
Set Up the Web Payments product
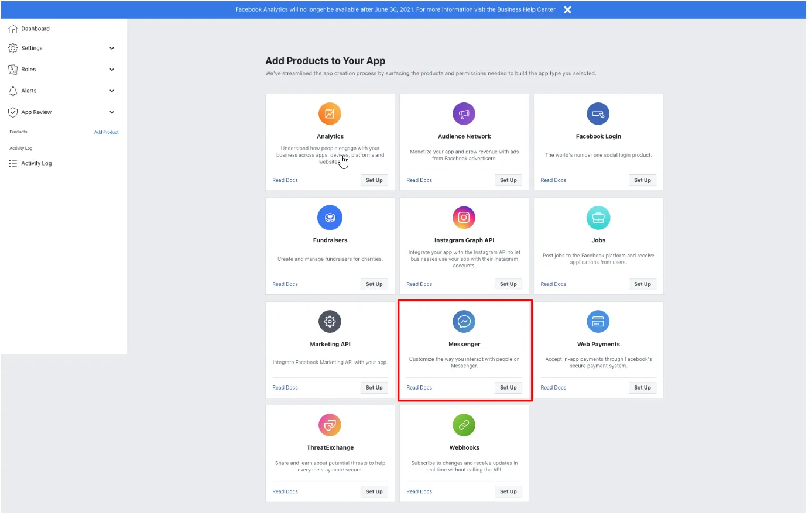(642, 388)
